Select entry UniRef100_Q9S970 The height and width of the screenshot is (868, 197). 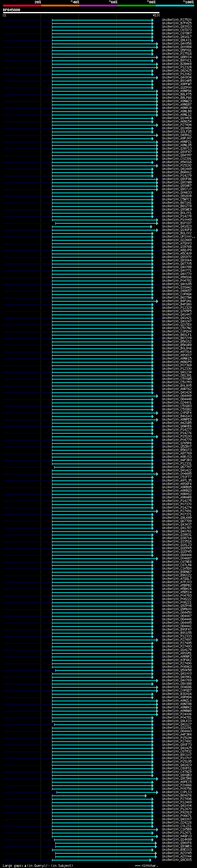[177, 257]
